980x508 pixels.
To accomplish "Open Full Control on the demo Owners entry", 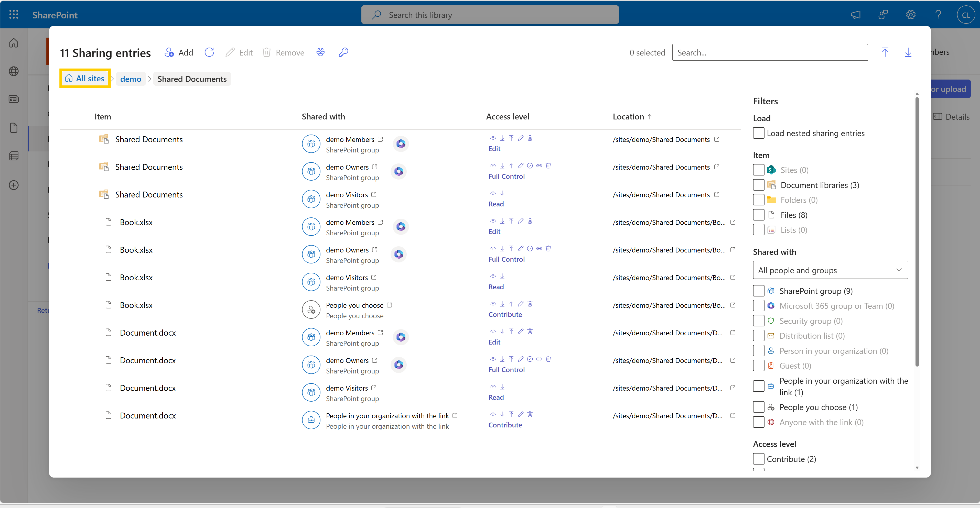I will (x=506, y=176).
